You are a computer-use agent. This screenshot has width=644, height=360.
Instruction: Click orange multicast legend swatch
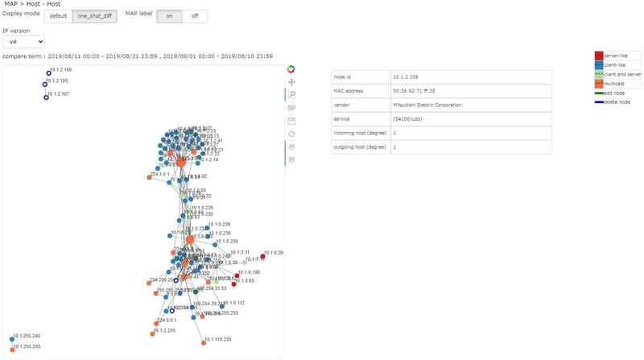[x=599, y=84]
